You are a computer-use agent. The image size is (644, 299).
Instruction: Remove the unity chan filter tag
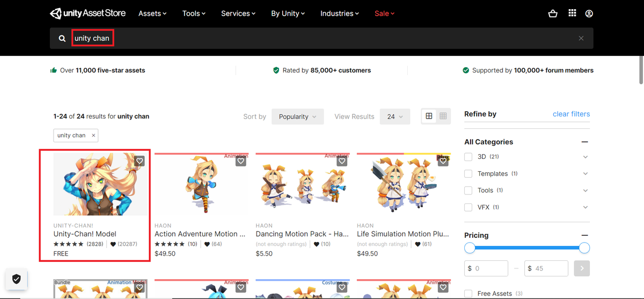[93, 135]
